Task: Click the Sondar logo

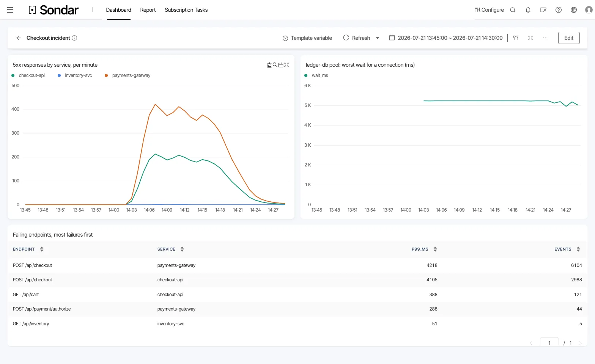Action: [54, 10]
